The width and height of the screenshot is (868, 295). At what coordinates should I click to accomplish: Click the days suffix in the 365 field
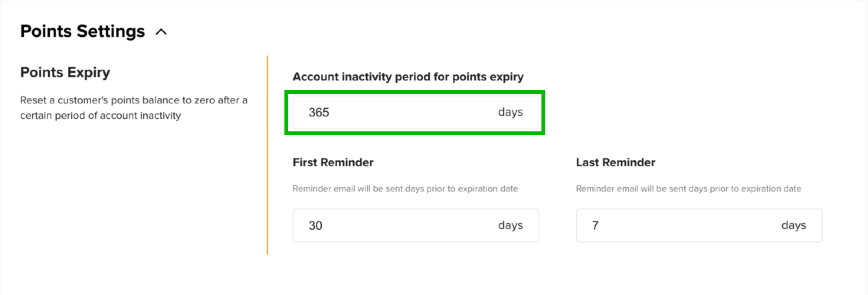click(x=510, y=112)
